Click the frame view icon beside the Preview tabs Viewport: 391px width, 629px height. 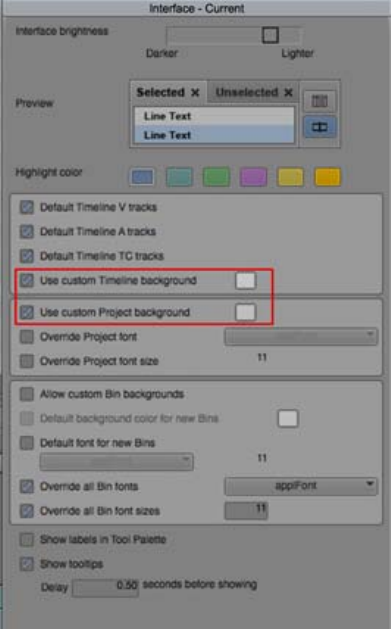tap(320, 101)
